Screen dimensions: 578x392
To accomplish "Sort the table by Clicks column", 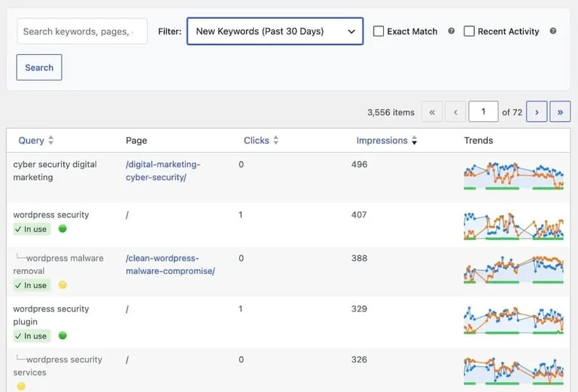I will pos(256,141).
